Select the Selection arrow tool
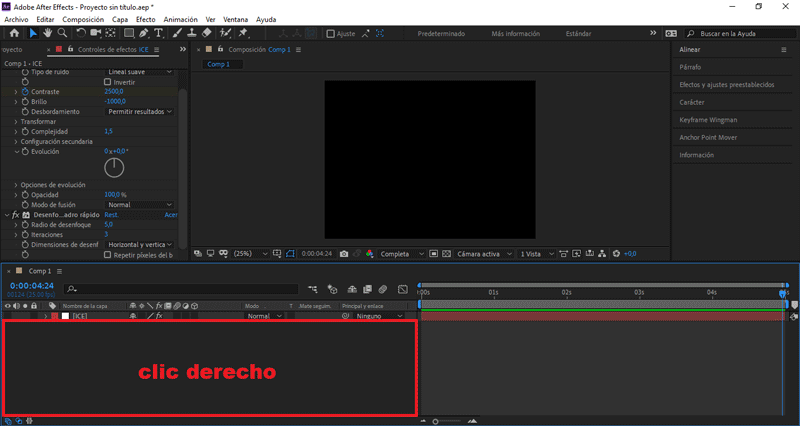Viewport: 800px width, 426px height. point(33,33)
